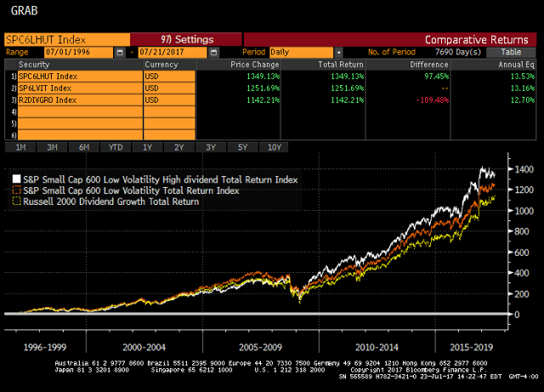Edit security row 2 SP6LVIT Index
Viewport: 544px width, 392px height.
[x=80, y=88]
